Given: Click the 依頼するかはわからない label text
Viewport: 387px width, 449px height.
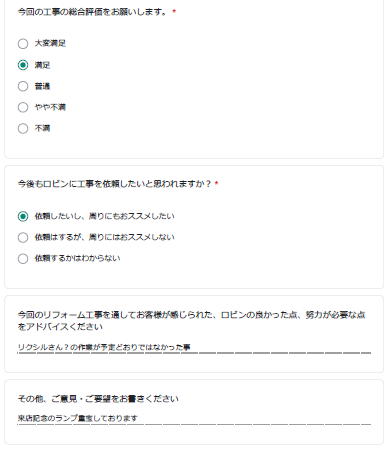Looking at the screenshot, I should pyautogui.click(x=77, y=258).
